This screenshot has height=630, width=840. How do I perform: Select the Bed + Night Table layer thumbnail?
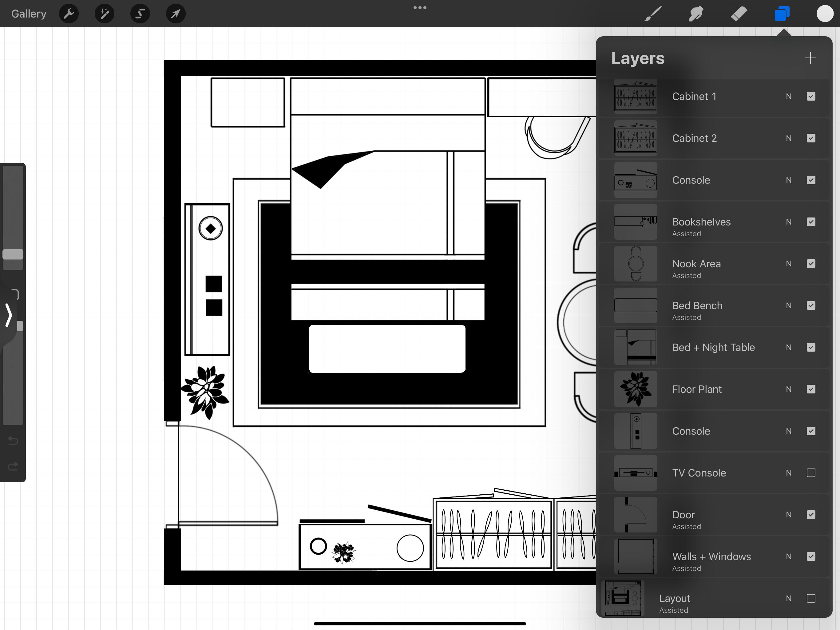click(x=635, y=347)
